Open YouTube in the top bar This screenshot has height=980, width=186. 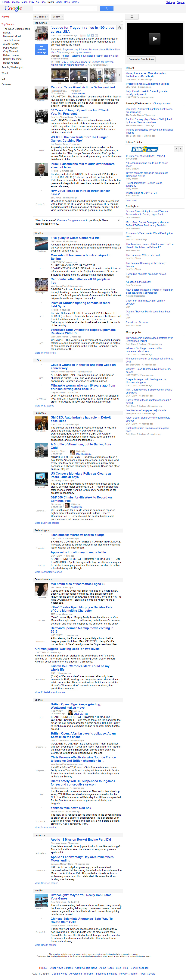(x=41, y=2)
